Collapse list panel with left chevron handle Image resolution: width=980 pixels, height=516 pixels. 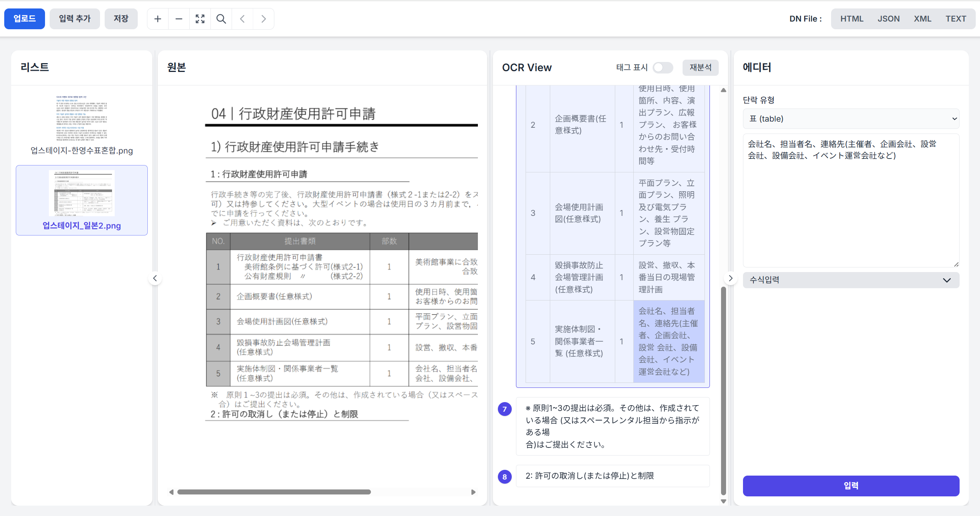point(155,278)
